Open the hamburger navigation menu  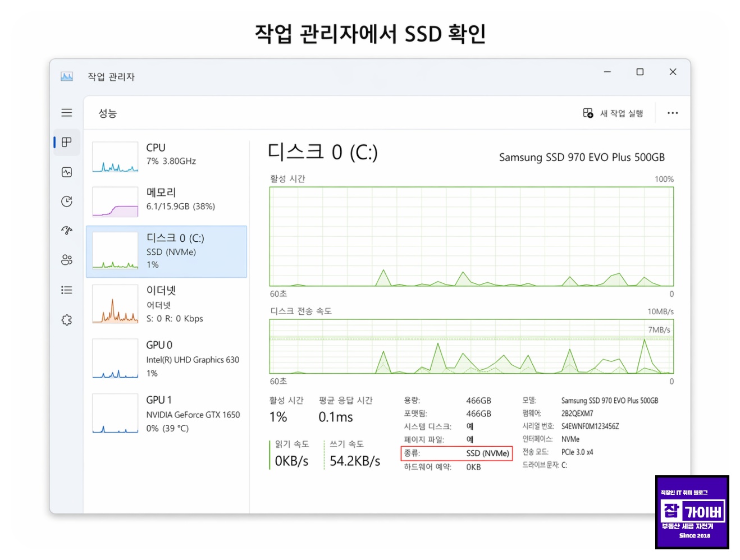67,113
